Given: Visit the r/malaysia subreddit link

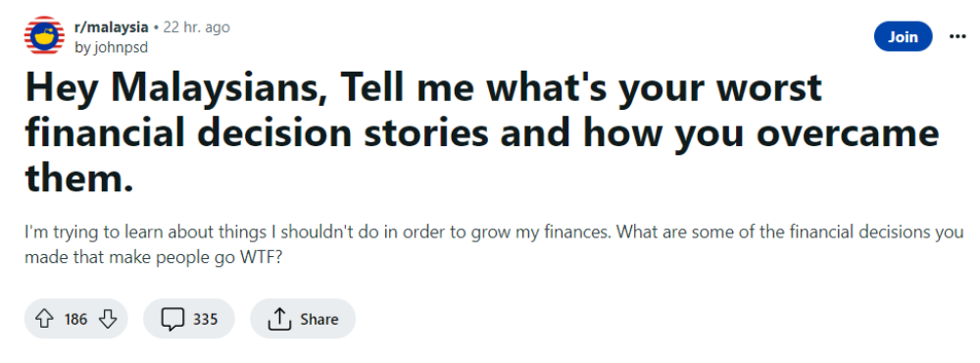Looking at the screenshot, I should point(112,27).
